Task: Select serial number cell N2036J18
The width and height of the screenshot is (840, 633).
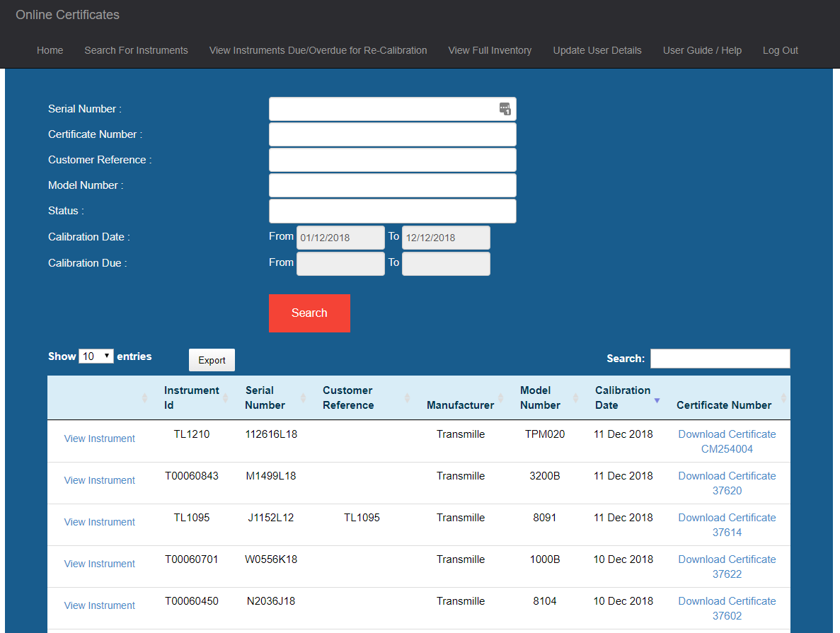Action: (x=271, y=601)
